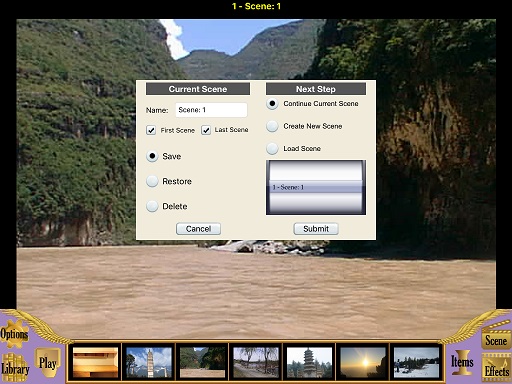Select the multi-tier pagoda thumbnail
512x384 pixels.
309,362
